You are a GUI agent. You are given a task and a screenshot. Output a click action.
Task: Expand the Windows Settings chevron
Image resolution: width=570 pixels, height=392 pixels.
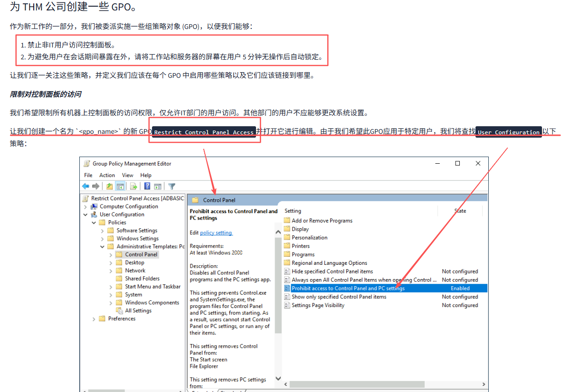(x=103, y=239)
